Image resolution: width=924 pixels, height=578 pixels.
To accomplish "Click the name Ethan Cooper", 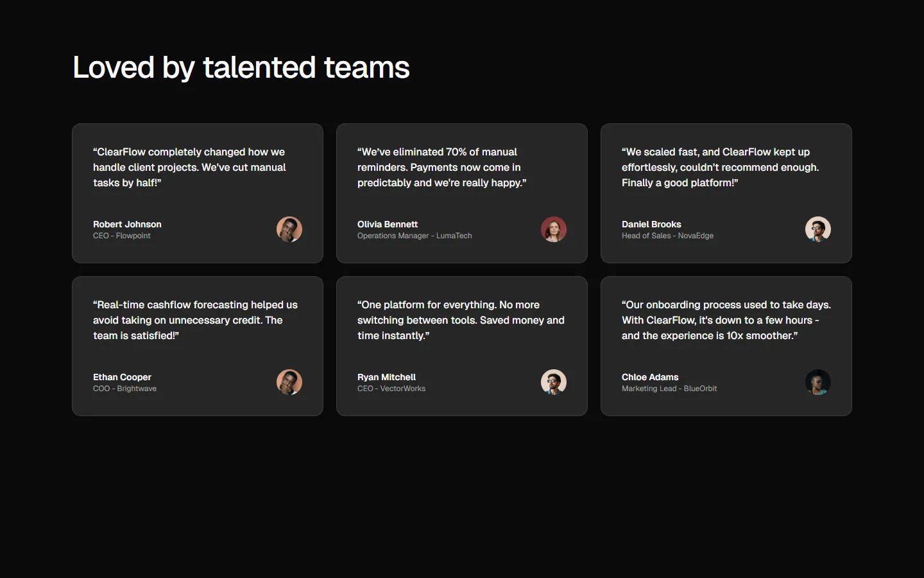I will click(122, 377).
